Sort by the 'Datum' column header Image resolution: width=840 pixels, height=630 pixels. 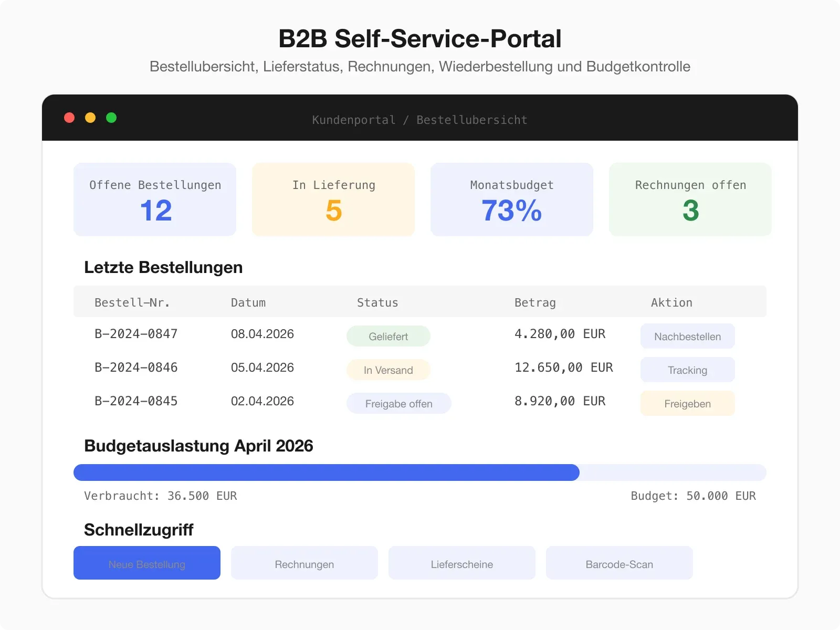248,302
